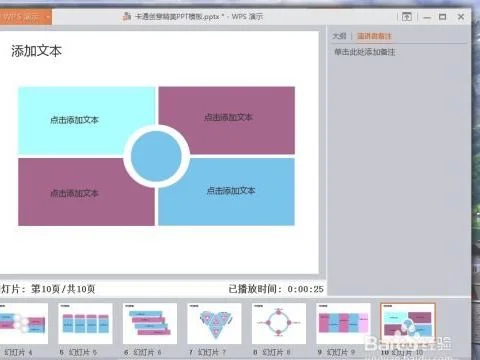The image size is (480, 360).
Task: Open slide 4 thumbnail
Action: tap(24, 323)
